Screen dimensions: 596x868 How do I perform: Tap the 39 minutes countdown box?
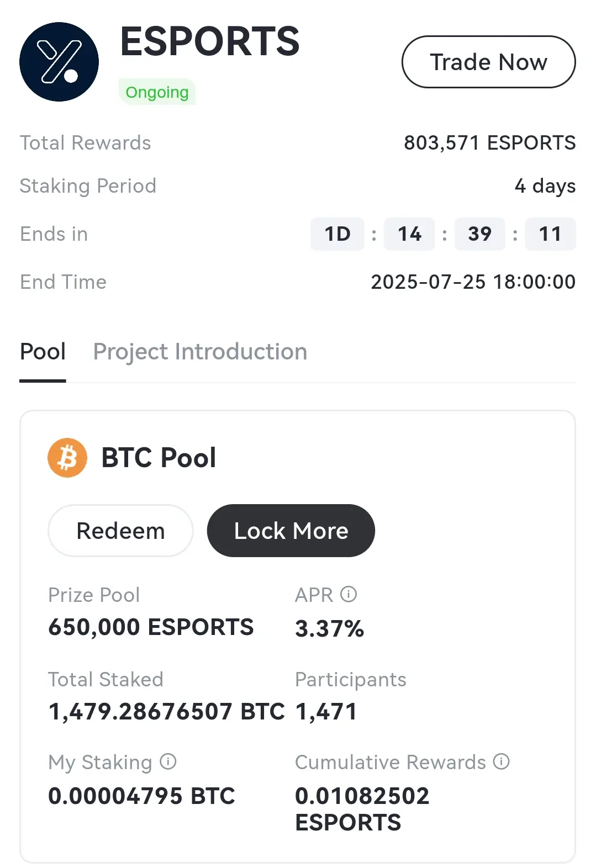click(x=480, y=234)
